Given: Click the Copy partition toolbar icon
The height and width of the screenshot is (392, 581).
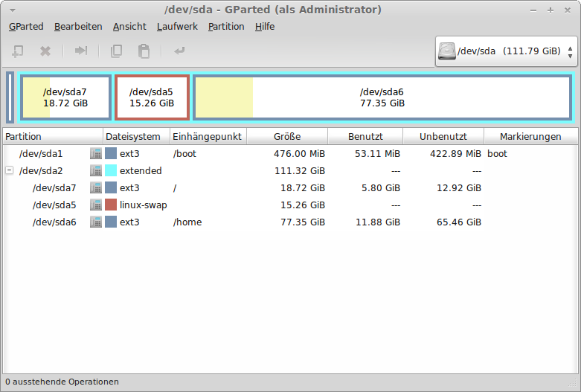Looking at the screenshot, I should coord(116,51).
